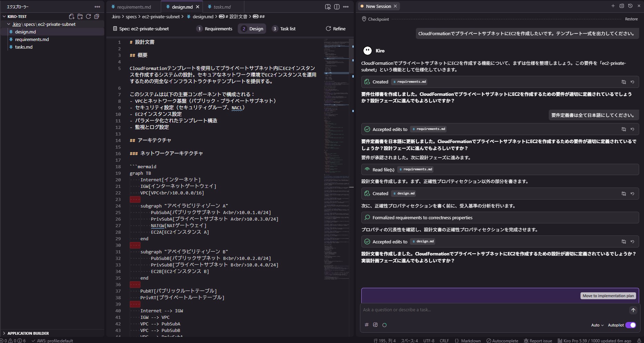Attach an image to the chat
644x343 pixels.
click(x=375, y=325)
